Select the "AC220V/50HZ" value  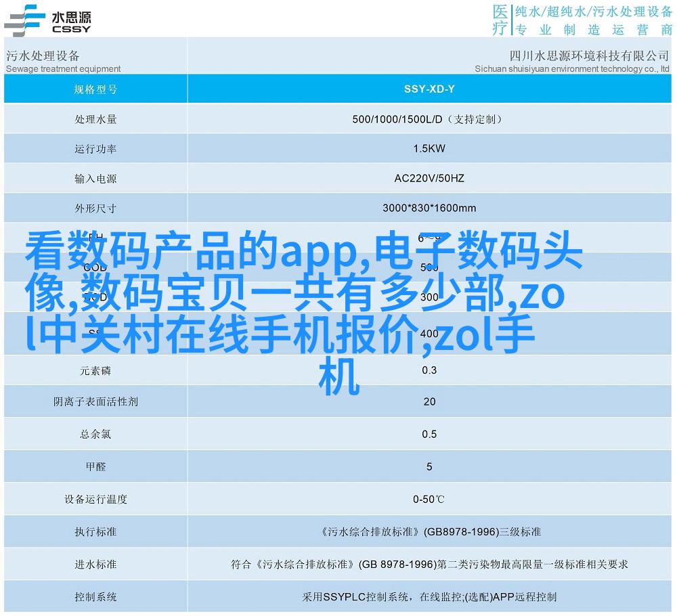pyautogui.click(x=429, y=178)
